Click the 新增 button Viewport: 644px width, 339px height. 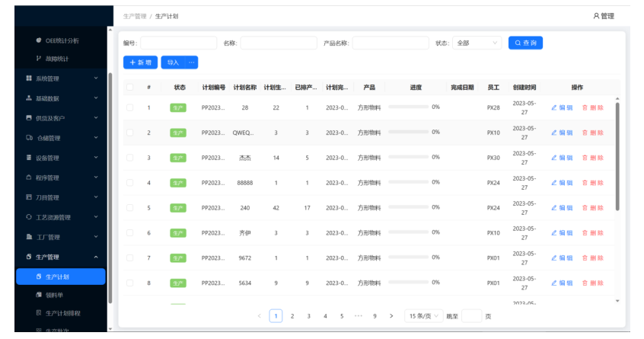click(x=140, y=62)
